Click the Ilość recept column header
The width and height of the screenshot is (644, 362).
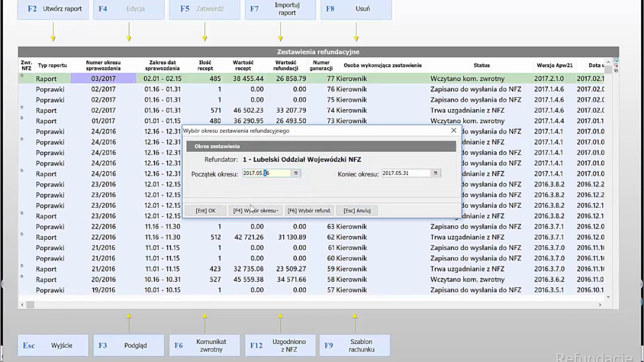[205, 65]
